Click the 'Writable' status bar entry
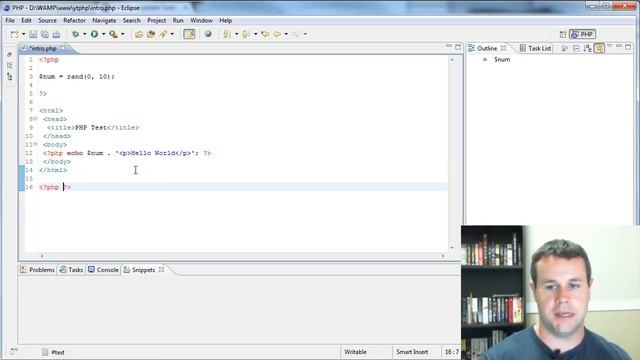The image size is (640, 360). click(x=356, y=352)
